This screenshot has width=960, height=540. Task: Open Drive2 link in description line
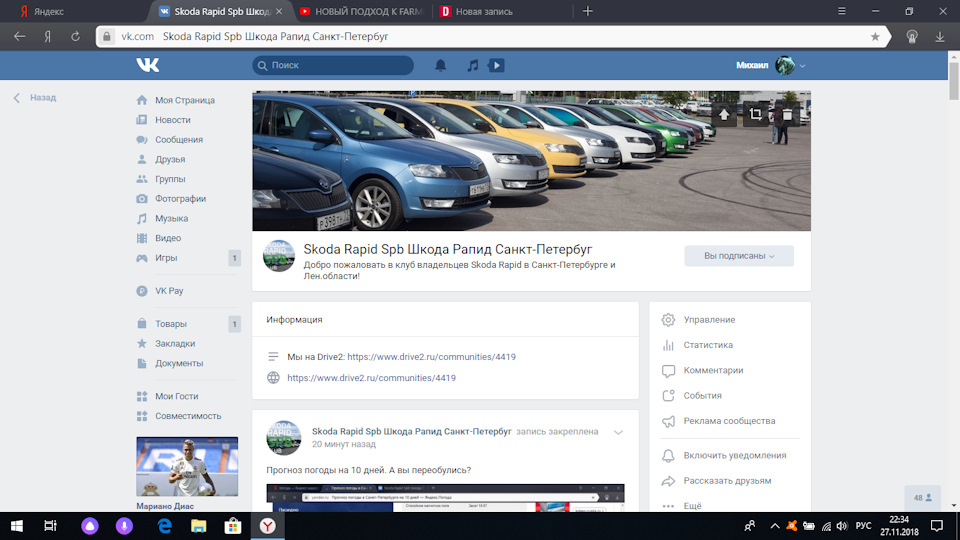(x=431, y=356)
